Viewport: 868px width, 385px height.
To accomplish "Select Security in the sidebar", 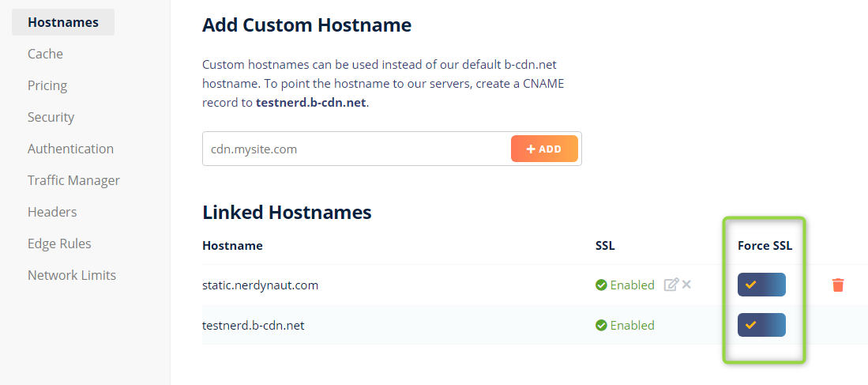I will [51, 117].
